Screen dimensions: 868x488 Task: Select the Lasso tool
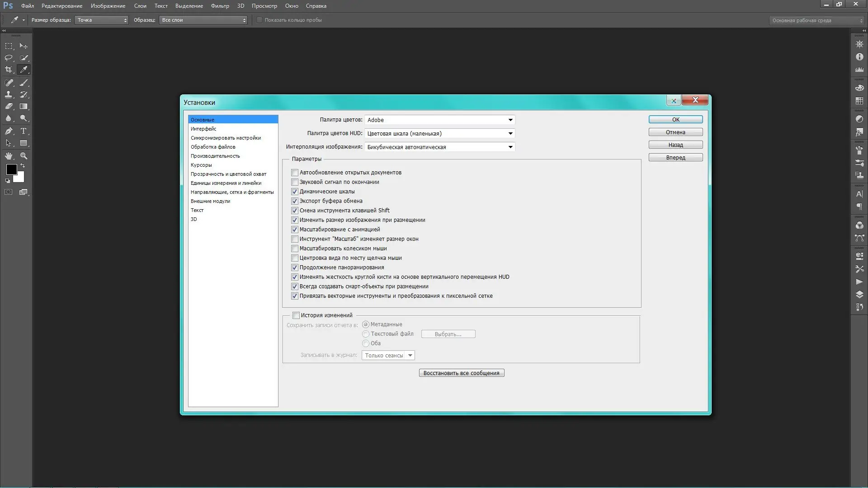[9, 58]
